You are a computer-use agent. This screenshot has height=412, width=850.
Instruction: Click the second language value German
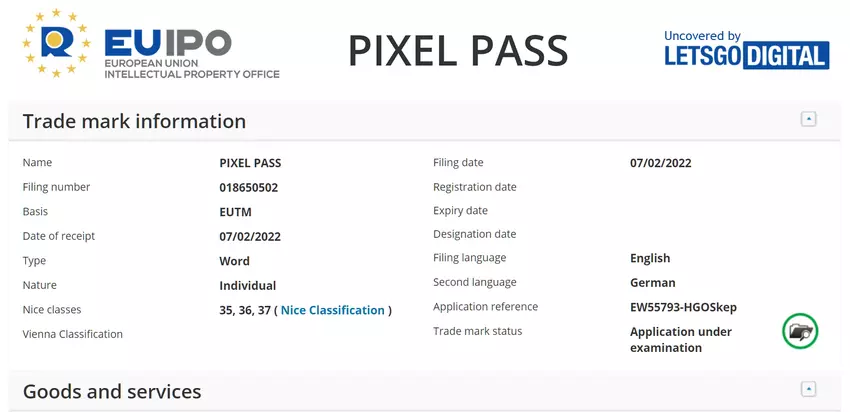[x=652, y=282]
